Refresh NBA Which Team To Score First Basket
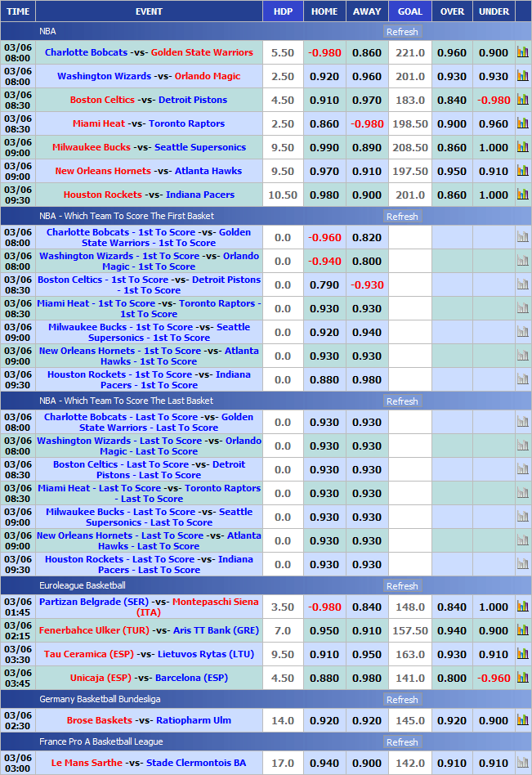This screenshot has width=532, height=775. pos(402,217)
